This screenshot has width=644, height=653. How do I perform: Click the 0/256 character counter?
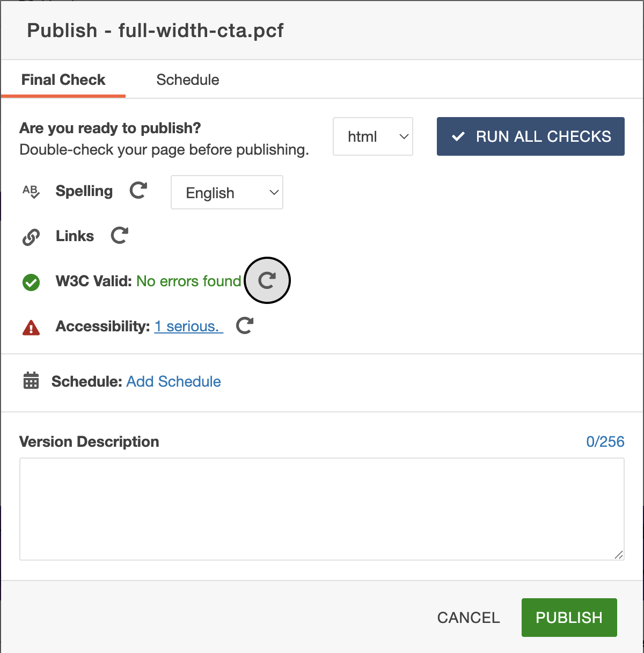(605, 441)
